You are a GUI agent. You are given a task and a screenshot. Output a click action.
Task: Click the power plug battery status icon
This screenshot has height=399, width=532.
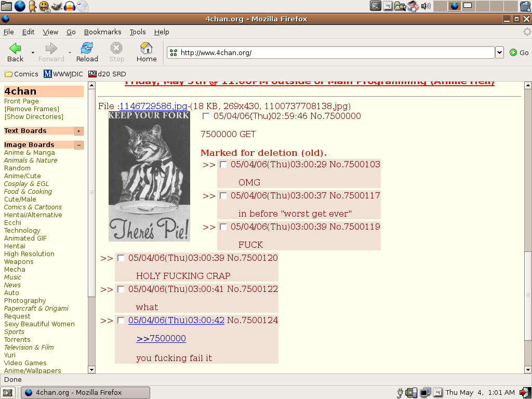(x=400, y=393)
